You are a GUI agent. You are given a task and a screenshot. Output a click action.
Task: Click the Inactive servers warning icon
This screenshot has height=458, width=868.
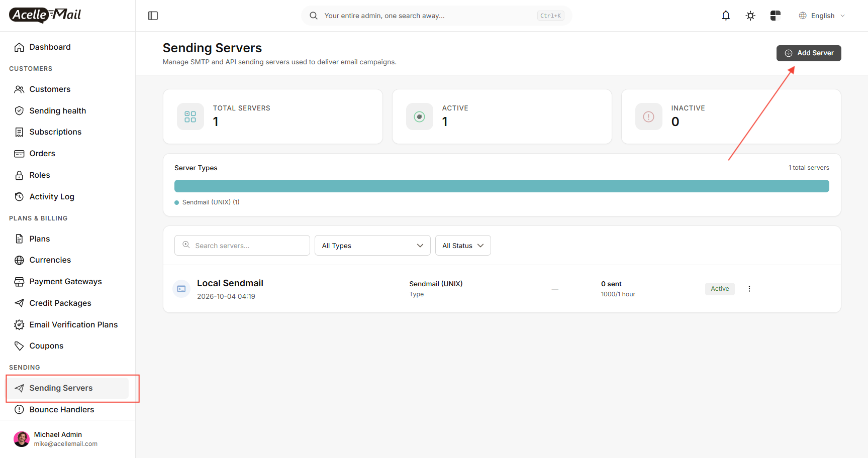pyautogui.click(x=649, y=117)
